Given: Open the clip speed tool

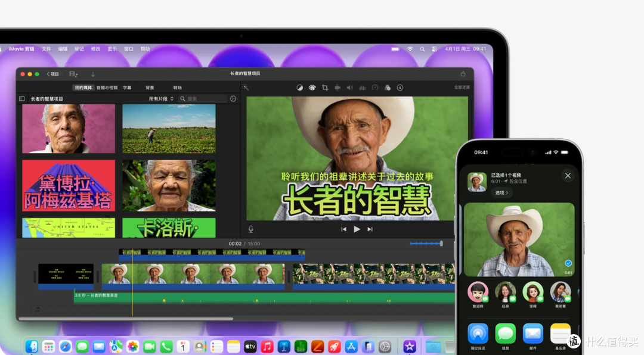Looking at the screenshot, I should [375, 88].
